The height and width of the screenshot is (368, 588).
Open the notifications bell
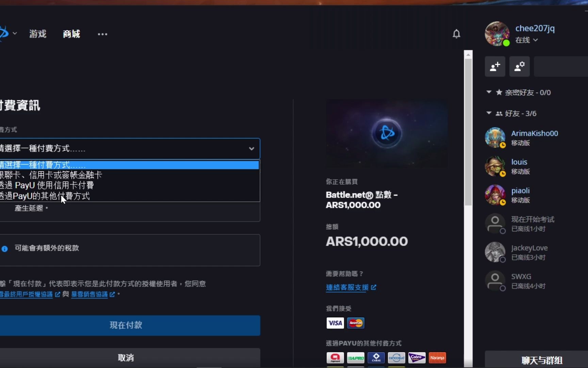pyautogui.click(x=456, y=34)
